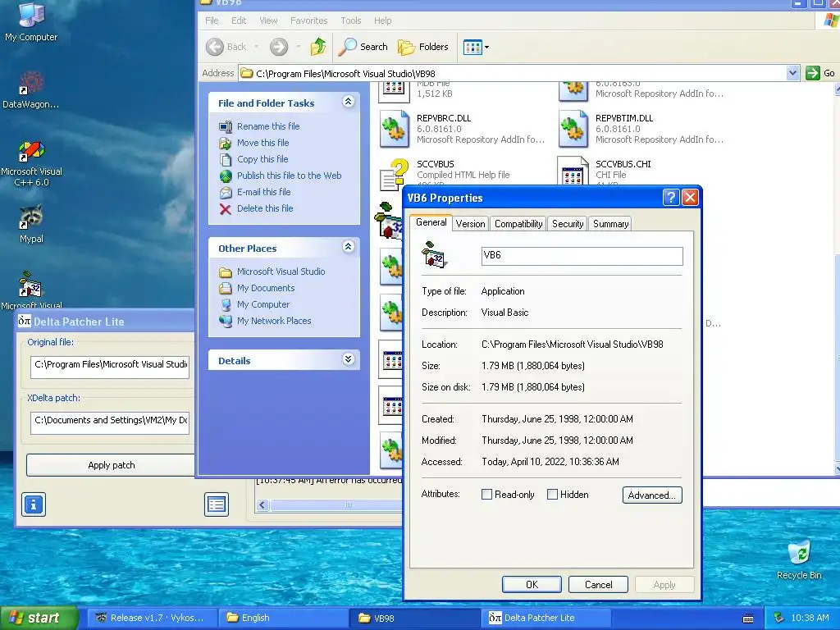Collapse the Other Places panel

point(348,246)
